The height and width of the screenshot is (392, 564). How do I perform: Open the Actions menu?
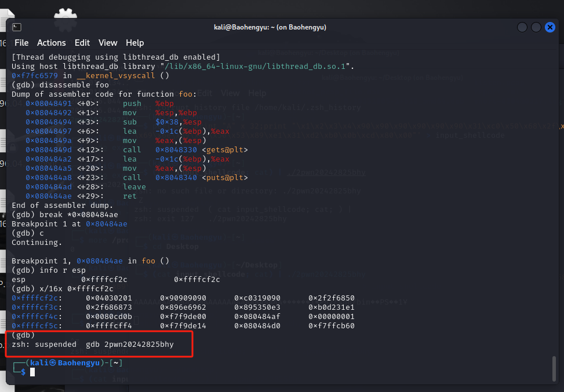tap(52, 43)
